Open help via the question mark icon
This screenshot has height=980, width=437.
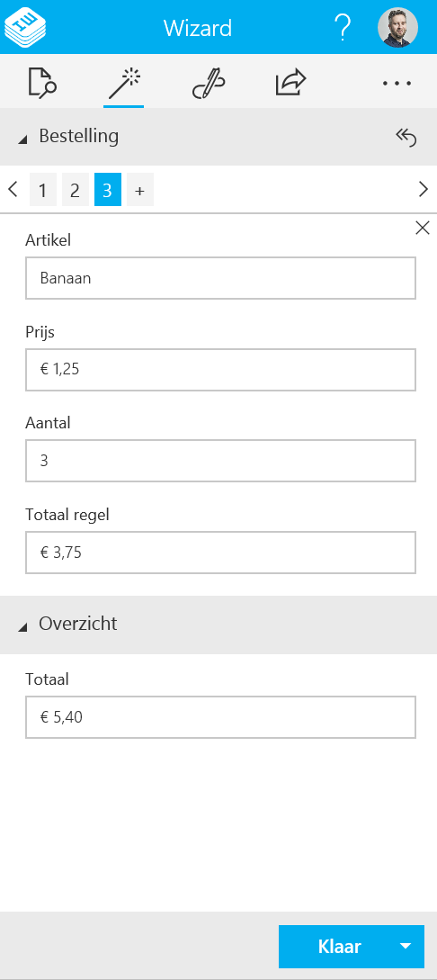pyautogui.click(x=342, y=28)
